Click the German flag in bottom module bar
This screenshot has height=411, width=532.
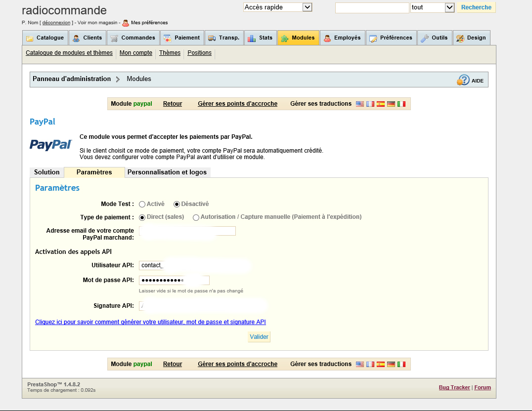(391, 364)
